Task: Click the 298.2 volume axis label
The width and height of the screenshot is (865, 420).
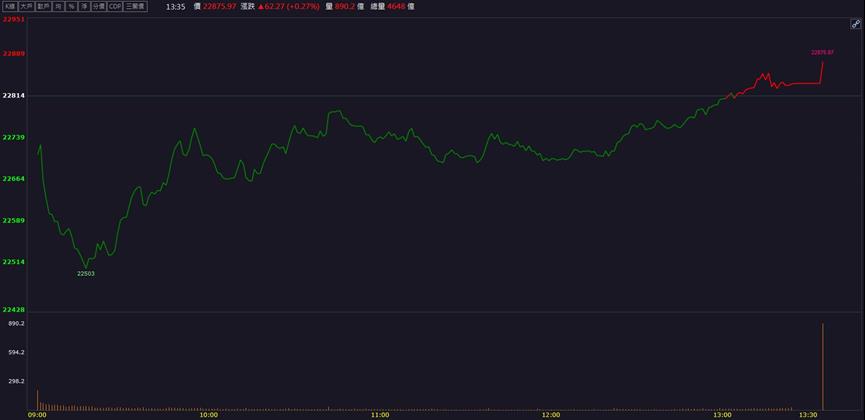Action: coord(16,381)
